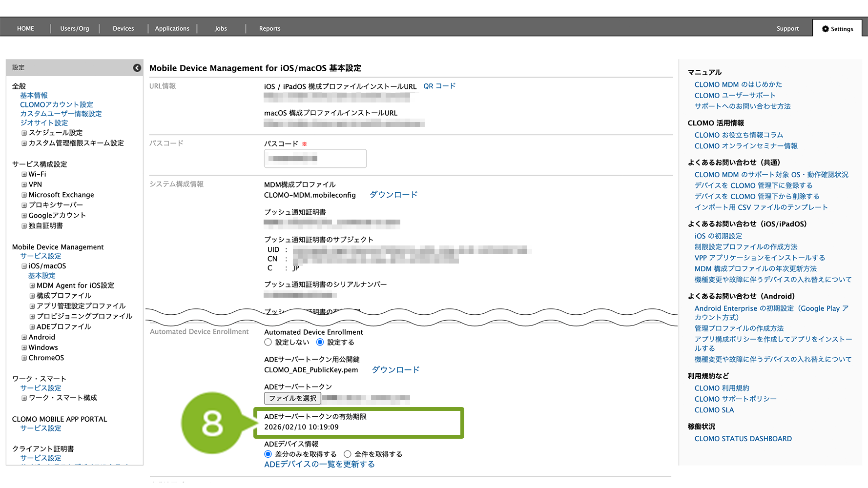868x488 pixels.
Task: Open 基本情報 in the sidebar
Action: pos(34,95)
